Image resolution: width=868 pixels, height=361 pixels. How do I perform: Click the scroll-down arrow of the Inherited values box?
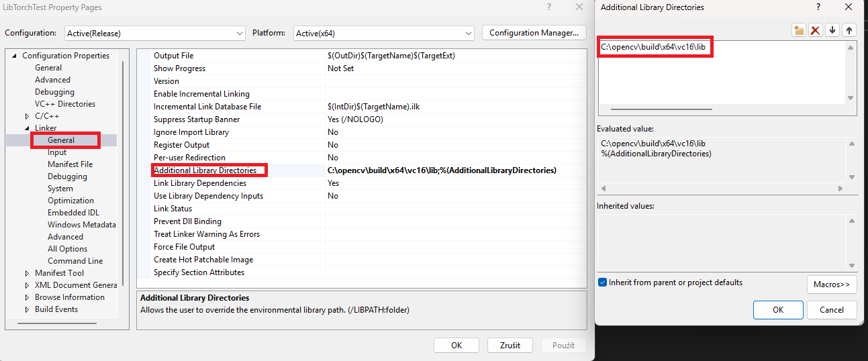pos(851,265)
